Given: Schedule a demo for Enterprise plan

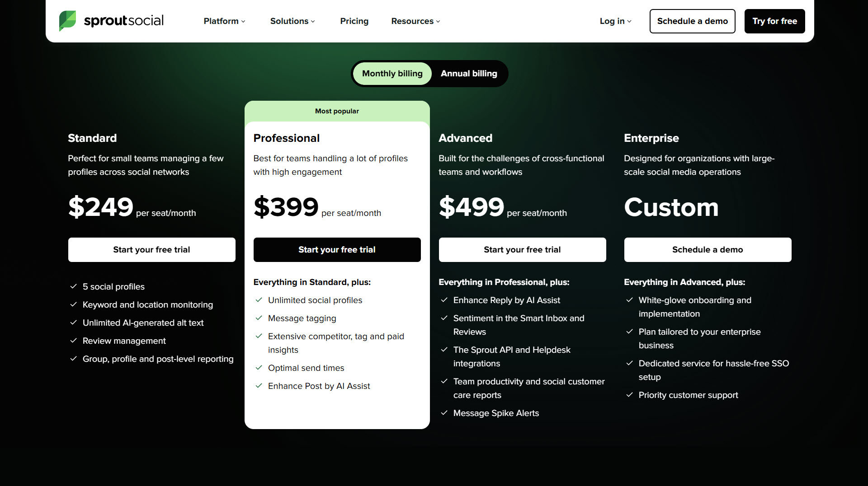Looking at the screenshot, I should 708,250.
